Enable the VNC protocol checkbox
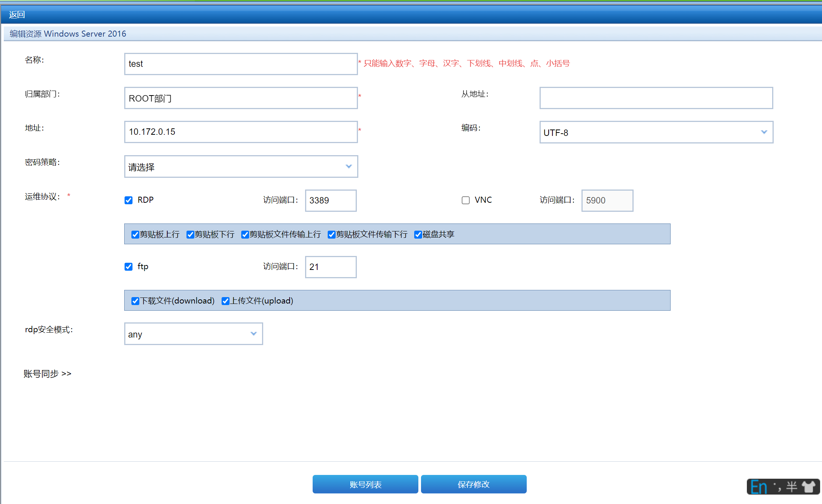 (x=466, y=200)
